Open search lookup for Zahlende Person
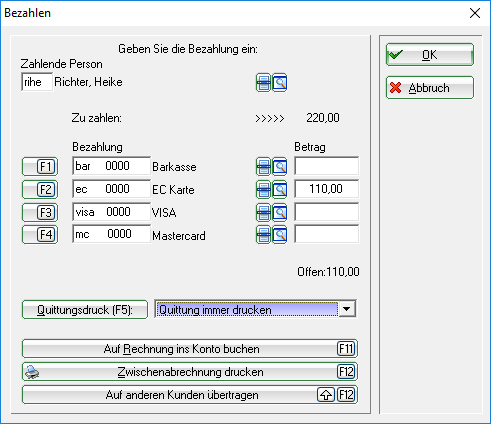 tap(280, 83)
